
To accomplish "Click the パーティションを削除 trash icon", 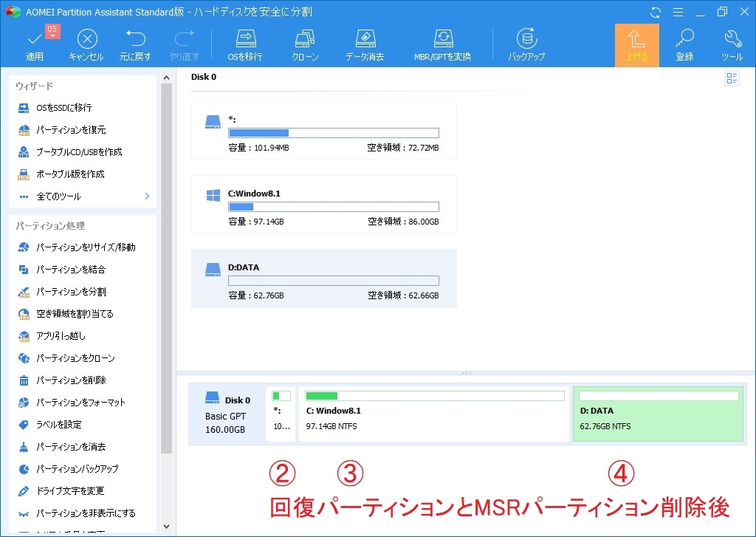I will pyautogui.click(x=24, y=380).
